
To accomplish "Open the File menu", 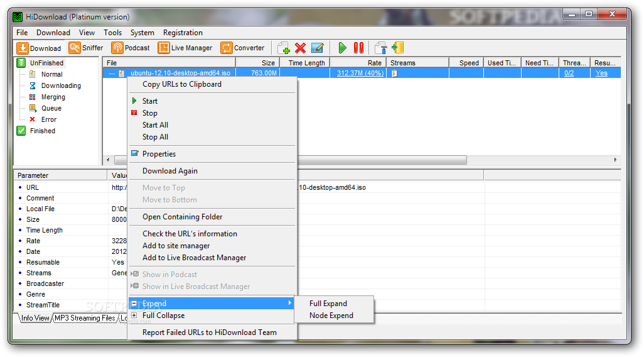I will [22, 33].
